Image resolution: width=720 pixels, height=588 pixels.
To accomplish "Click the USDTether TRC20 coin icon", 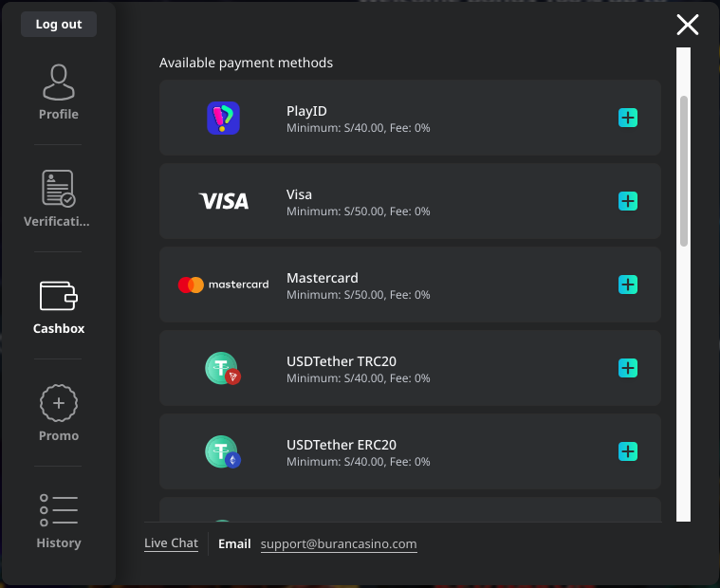I will 223,368.
